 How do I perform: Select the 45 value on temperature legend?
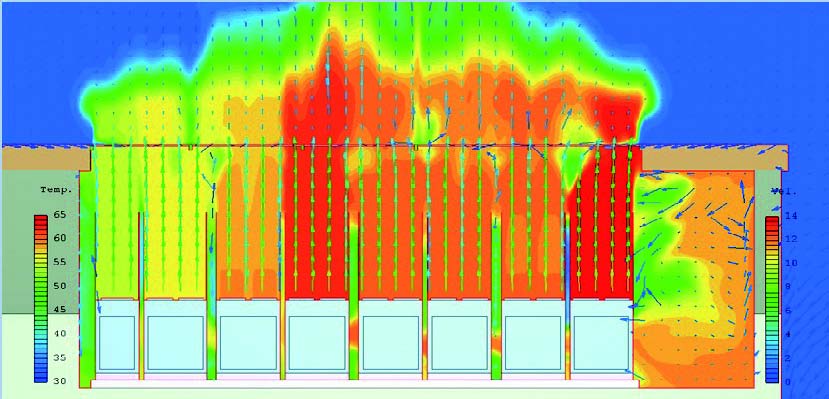point(60,310)
